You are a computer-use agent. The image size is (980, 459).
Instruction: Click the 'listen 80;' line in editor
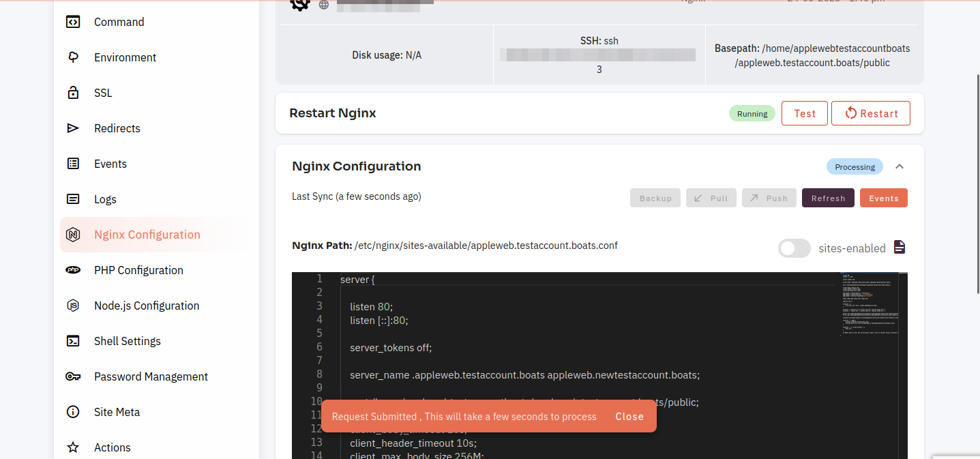coord(372,307)
